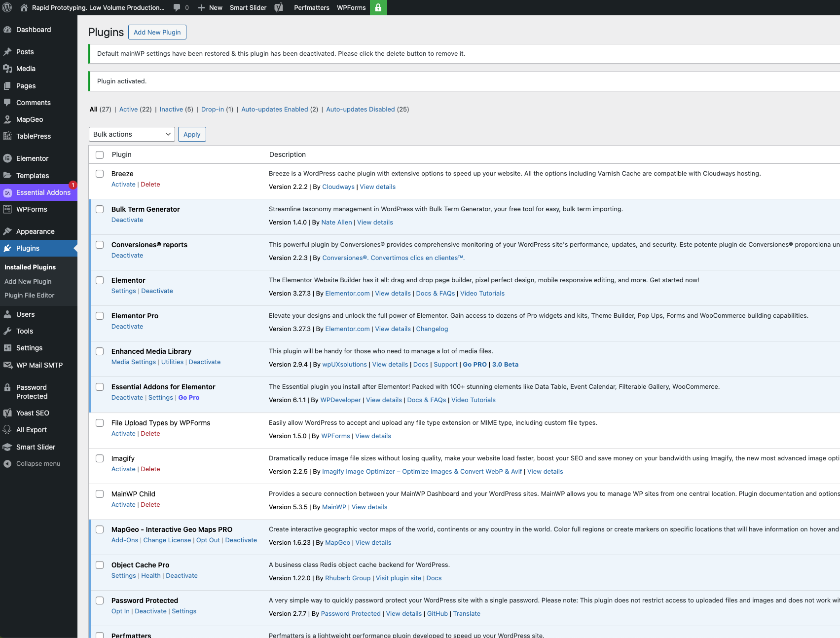Filter plugins by Inactive
The image size is (840, 638).
pos(171,110)
